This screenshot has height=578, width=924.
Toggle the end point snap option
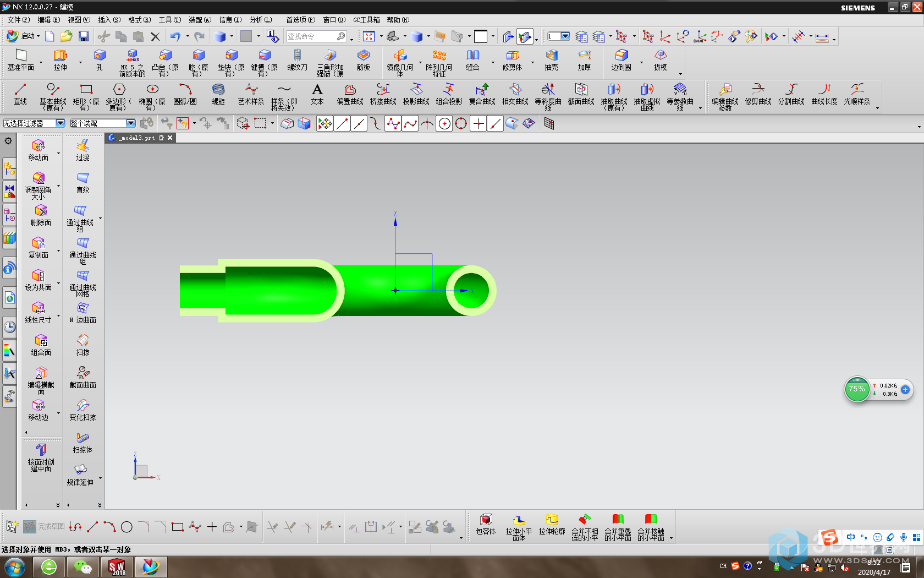[x=342, y=124]
